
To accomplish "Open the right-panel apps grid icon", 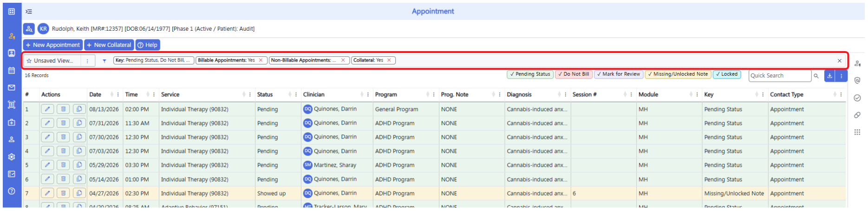I will (x=857, y=132).
